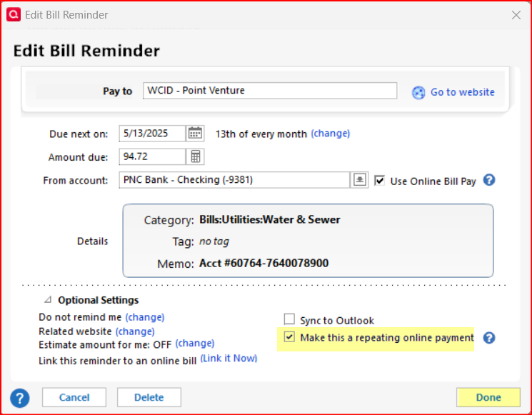Screen dimensions: 532x415
Task: Enable Sync to Outlook checkbox
Action: click(289, 319)
